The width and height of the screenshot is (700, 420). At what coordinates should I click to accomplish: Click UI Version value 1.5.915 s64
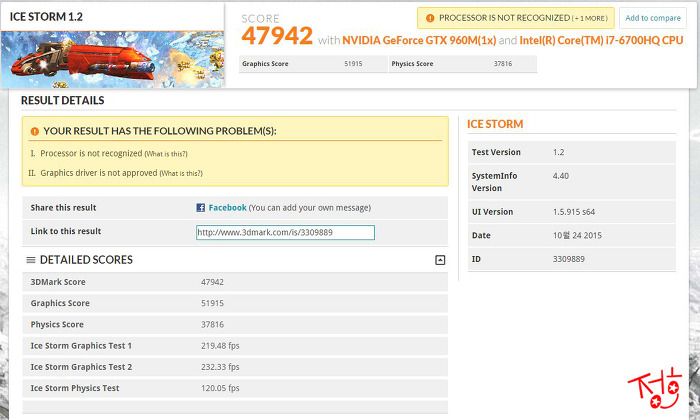tap(574, 212)
